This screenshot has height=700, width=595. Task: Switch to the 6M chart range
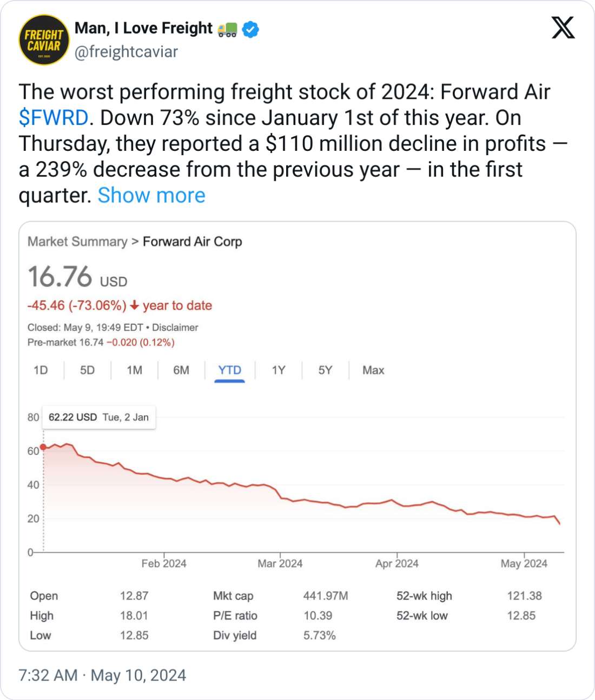tap(181, 370)
